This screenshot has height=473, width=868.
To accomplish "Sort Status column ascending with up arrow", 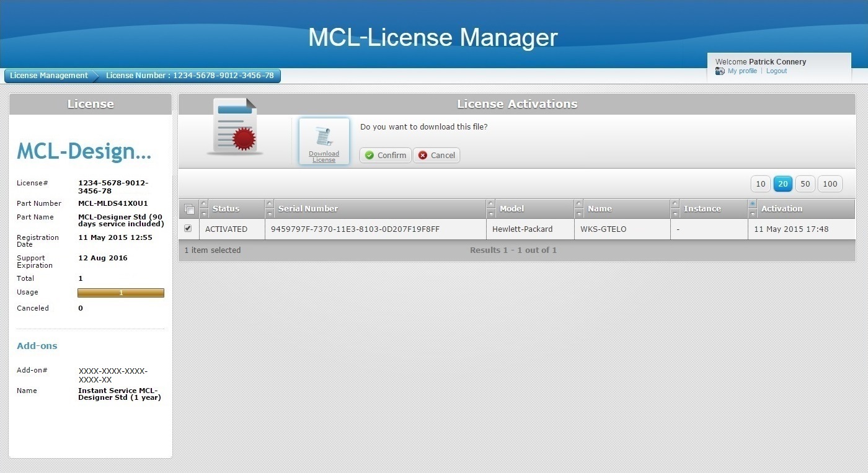I will [x=204, y=204].
